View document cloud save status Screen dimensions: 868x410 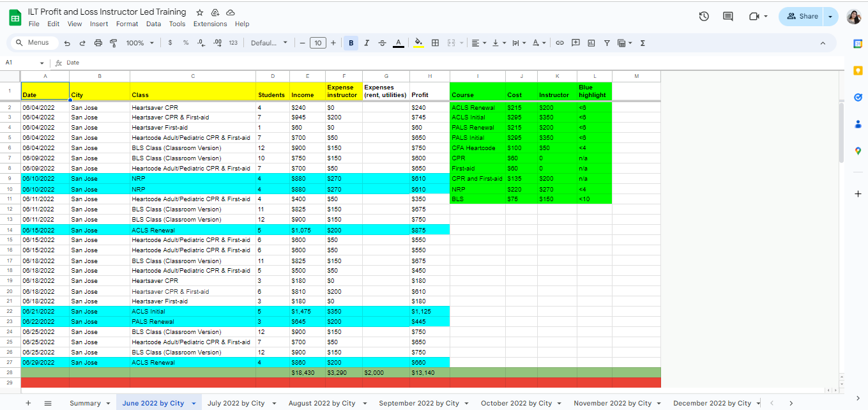[231, 12]
